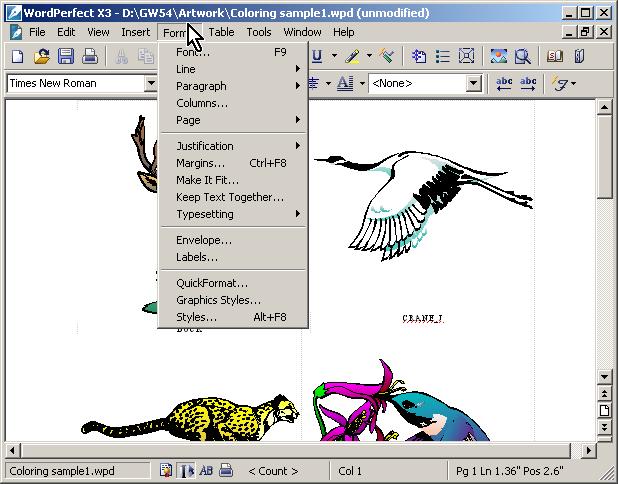Select Columns... menu entry

233,103
